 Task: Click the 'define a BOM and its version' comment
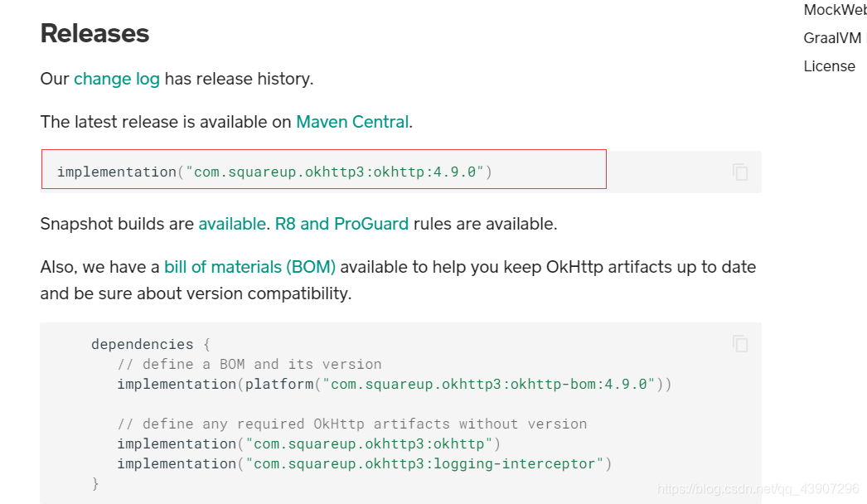point(249,364)
